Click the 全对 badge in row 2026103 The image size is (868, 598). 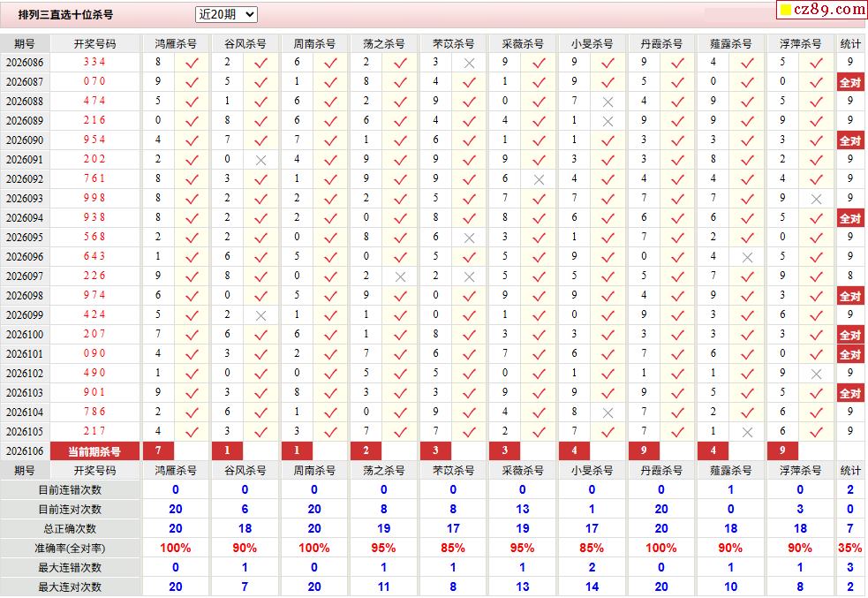point(849,393)
